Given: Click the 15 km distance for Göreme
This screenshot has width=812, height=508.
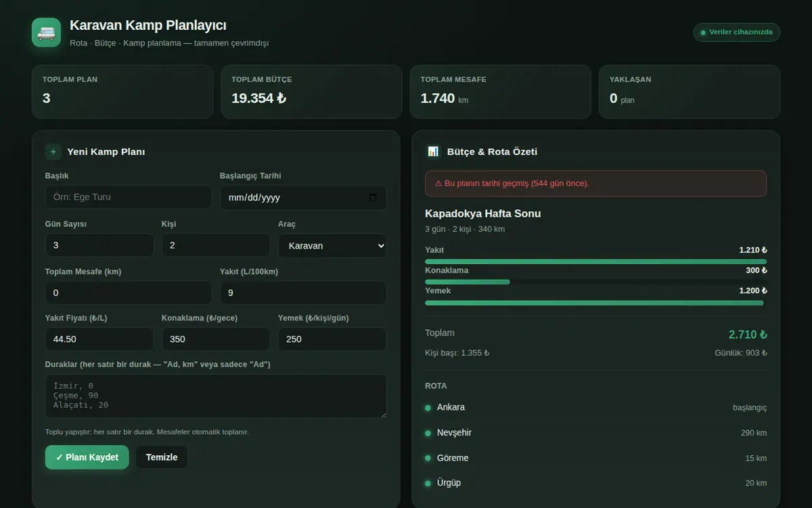Looking at the screenshot, I should (756, 459).
